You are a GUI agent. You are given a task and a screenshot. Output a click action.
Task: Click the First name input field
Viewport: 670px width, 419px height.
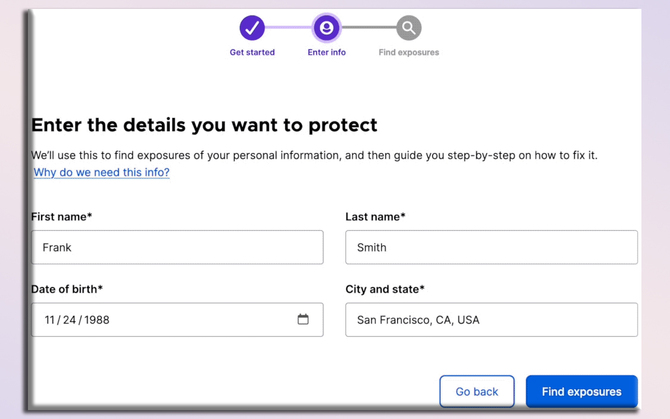[x=177, y=247]
